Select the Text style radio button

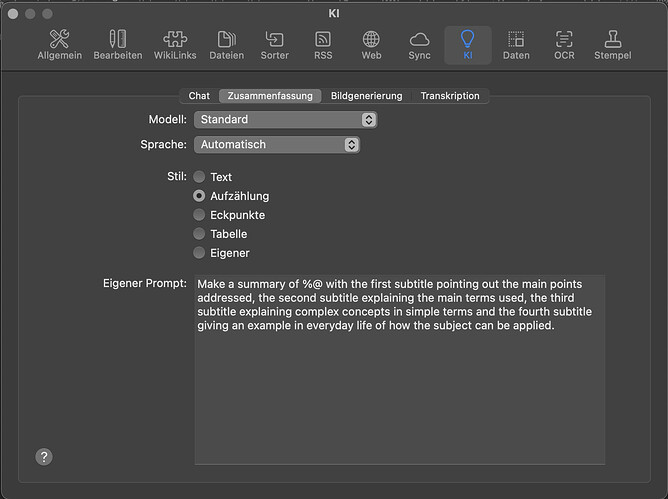pyautogui.click(x=200, y=177)
